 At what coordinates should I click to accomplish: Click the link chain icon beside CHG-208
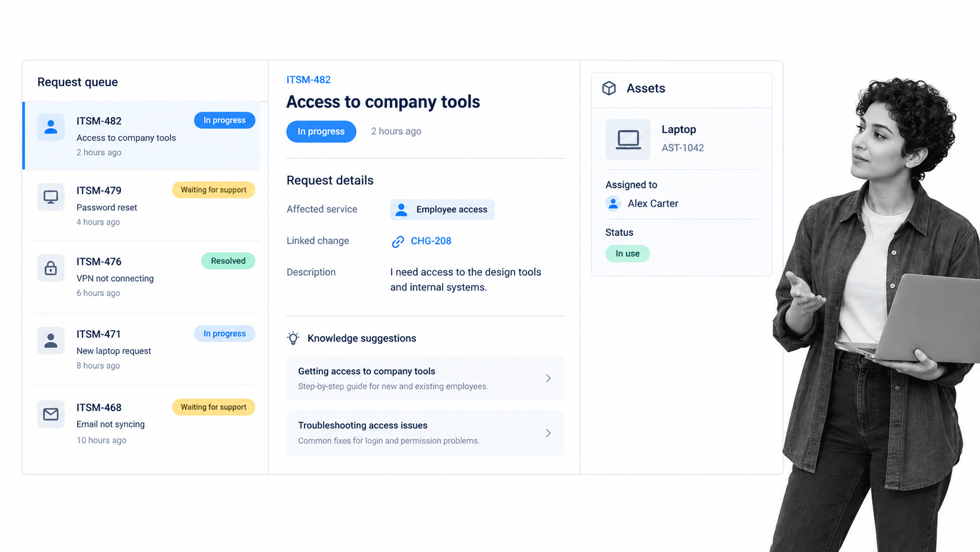click(x=397, y=242)
